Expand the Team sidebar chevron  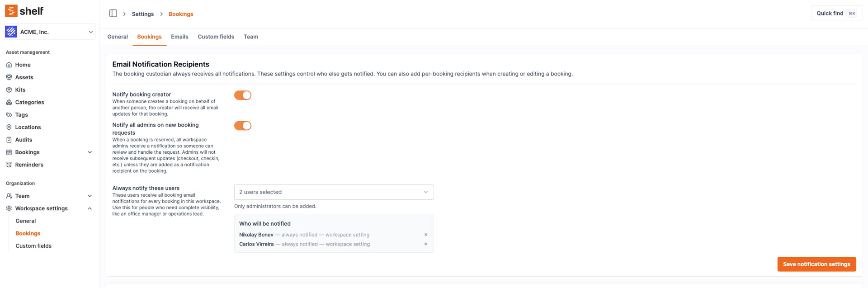click(90, 196)
